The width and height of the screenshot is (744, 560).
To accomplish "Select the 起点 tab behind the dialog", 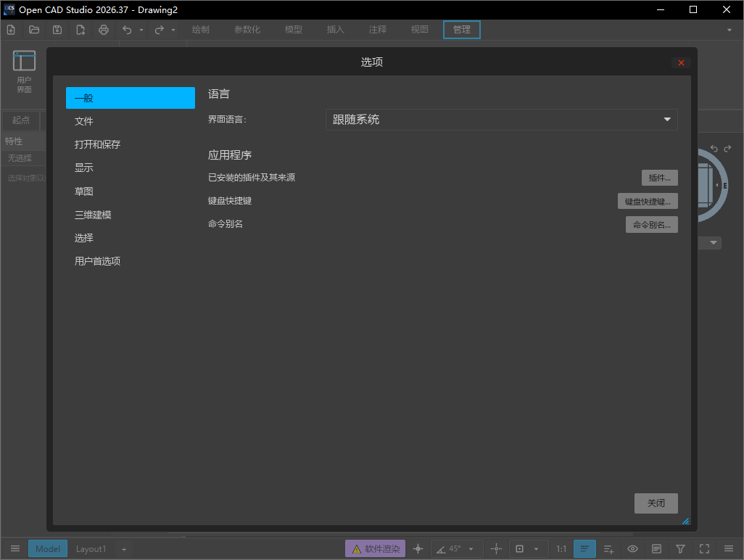I will pos(21,120).
